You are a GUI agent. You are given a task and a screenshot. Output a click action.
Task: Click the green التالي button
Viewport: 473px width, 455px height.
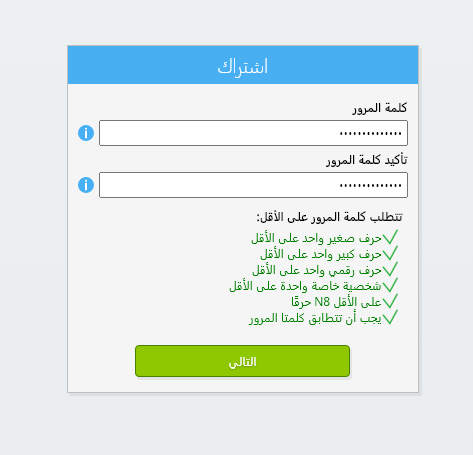[242, 361]
